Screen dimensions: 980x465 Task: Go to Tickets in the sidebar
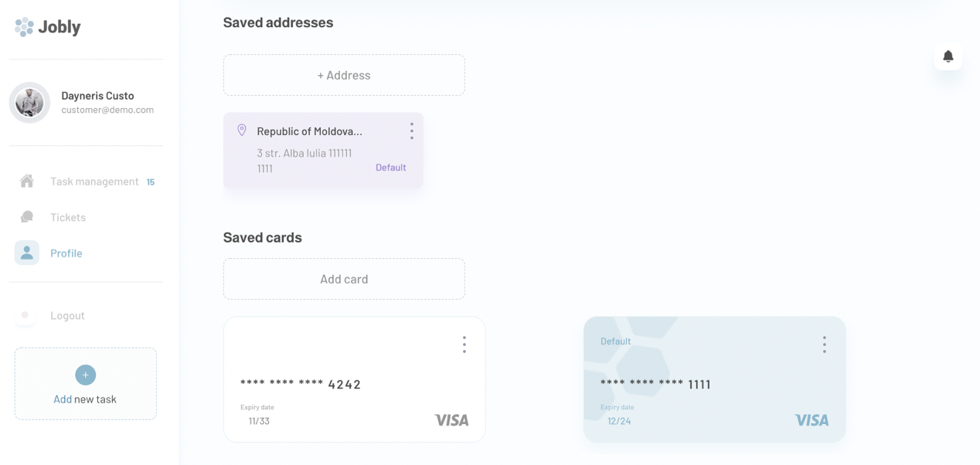68,217
